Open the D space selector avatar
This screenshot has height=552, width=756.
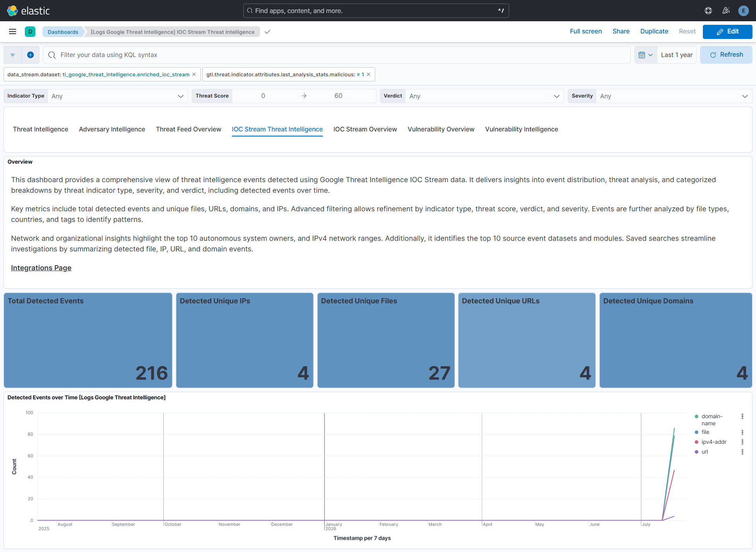coord(30,31)
